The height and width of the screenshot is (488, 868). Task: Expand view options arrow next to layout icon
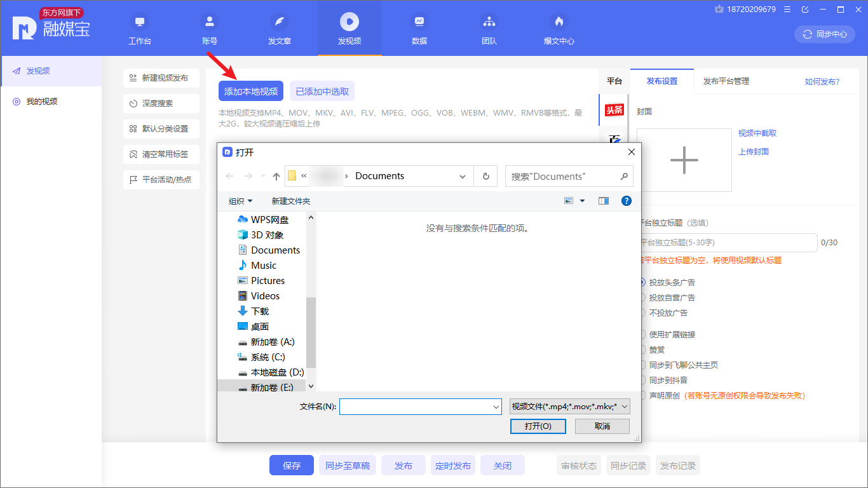tap(582, 201)
